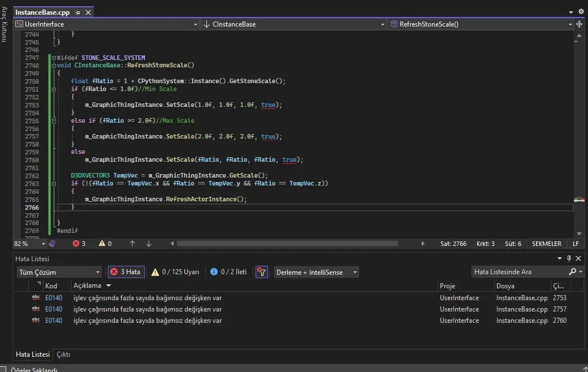Collapse the if TempVec comparison block

54,184
